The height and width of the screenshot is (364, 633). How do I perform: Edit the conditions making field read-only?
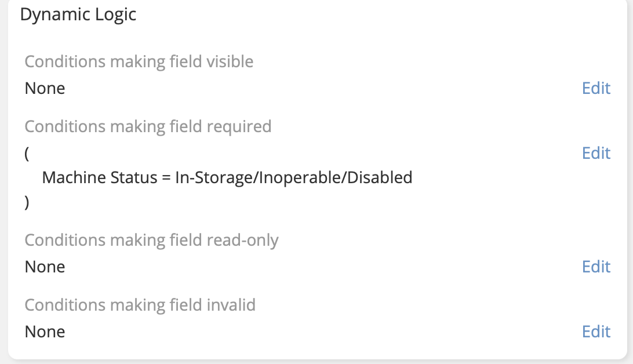(596, 267)
